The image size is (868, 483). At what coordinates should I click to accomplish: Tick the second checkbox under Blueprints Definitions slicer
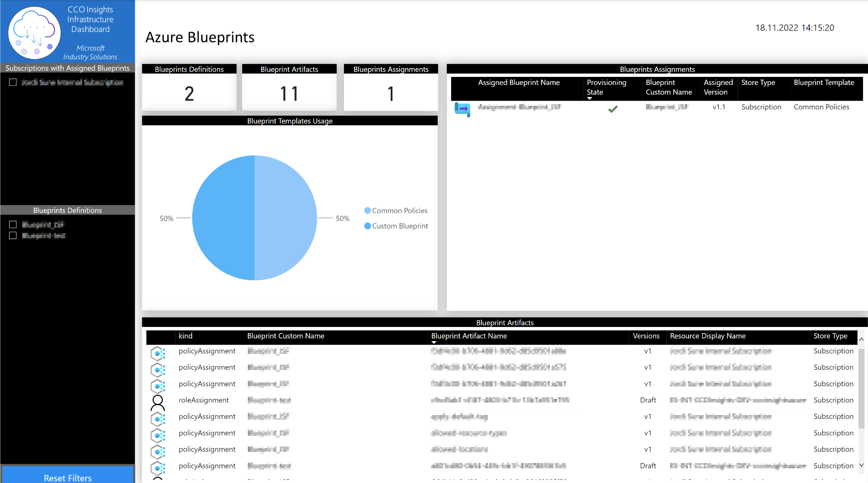coord(13,235)
